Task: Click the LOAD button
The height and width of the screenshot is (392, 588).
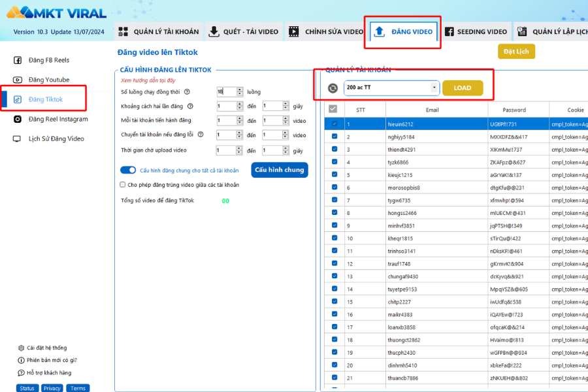Action: (x=463, y=88)
